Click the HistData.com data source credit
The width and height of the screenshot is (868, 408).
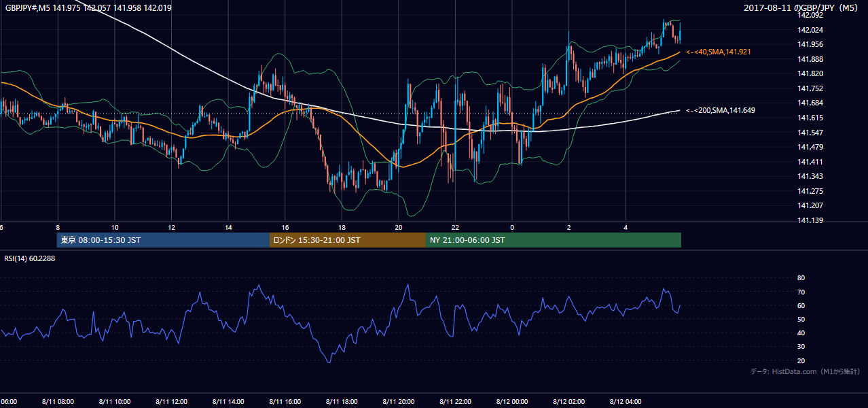coord(805,371)
